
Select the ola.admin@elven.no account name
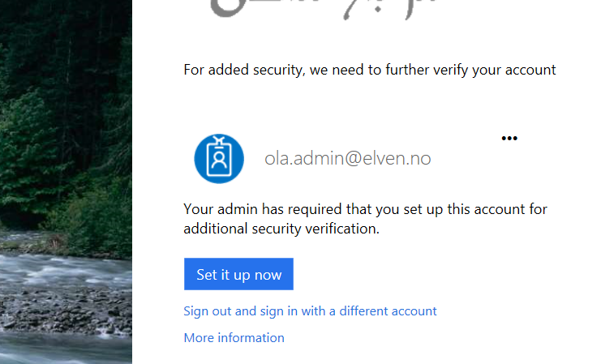click(348, 158)
